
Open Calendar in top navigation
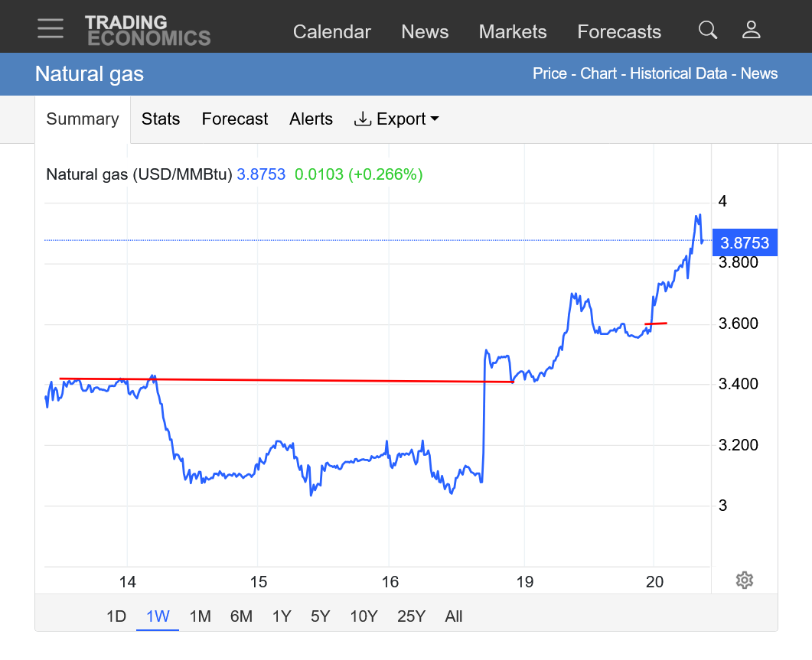click(331, 32)
